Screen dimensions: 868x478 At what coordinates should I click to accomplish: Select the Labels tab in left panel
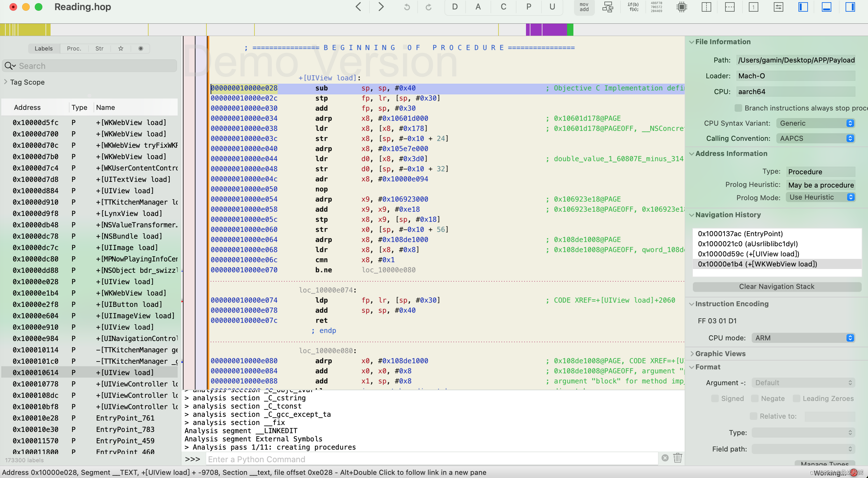[x=44, y=48]
